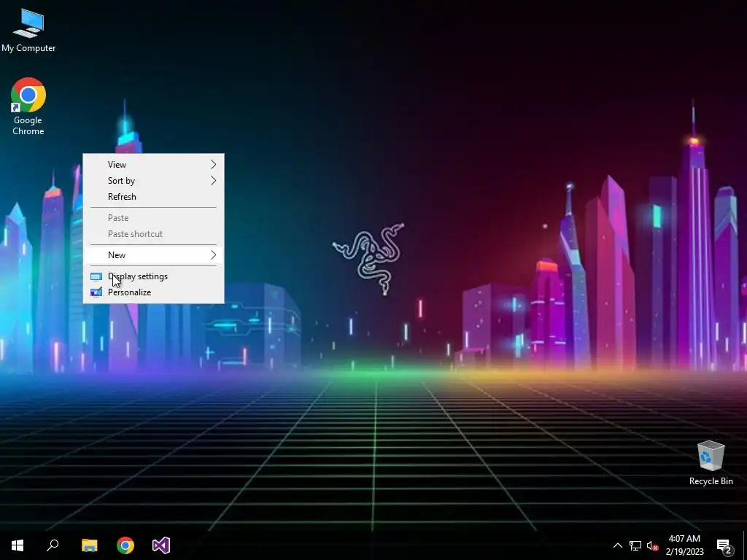
Task: Launch Chrome from the taskbar
Action: [125, 545]
